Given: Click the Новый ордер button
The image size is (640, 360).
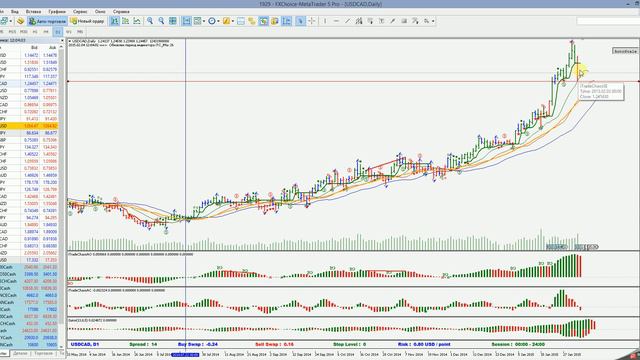Looking at the screenshot, I should 88,21.
